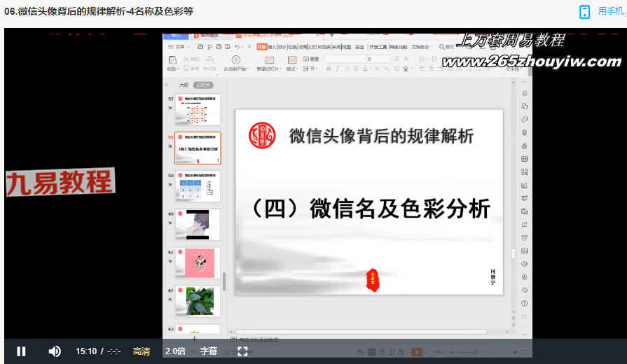Mute the video with the speaker icon

55,351
